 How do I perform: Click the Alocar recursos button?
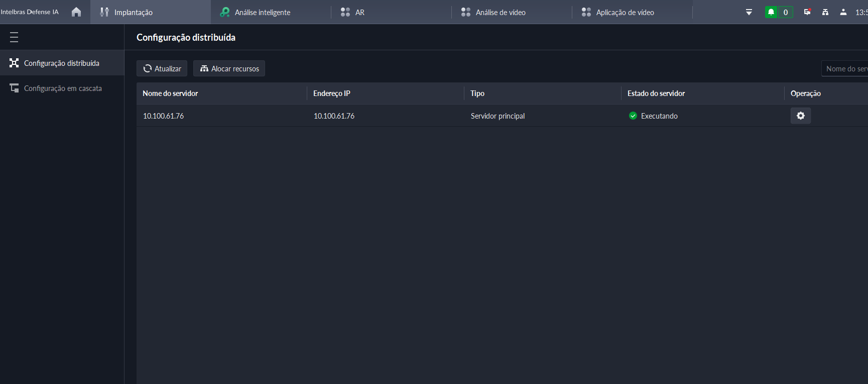pos(229,68)
